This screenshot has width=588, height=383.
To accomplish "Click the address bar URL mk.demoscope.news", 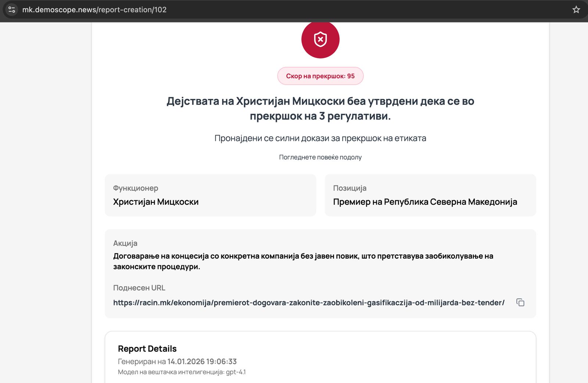I will (x=94, y=10).
